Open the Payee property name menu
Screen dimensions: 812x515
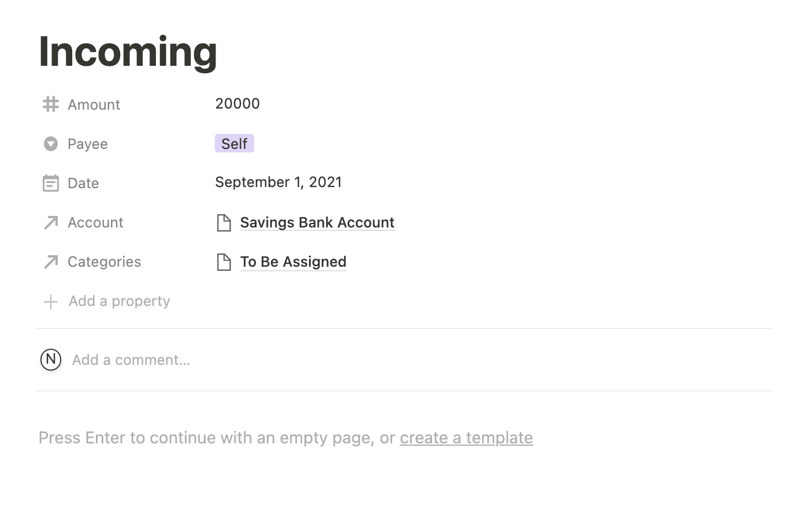point(87,144)
